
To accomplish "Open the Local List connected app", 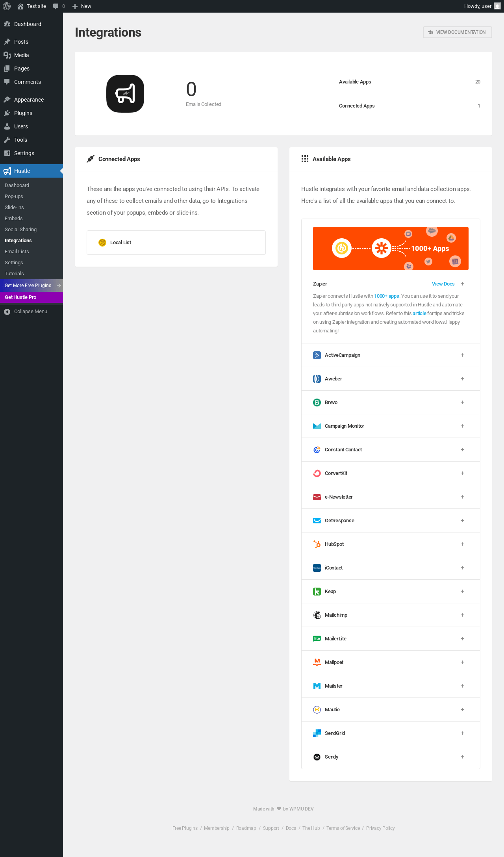I will pyautogui.click(x=176, y=243).
